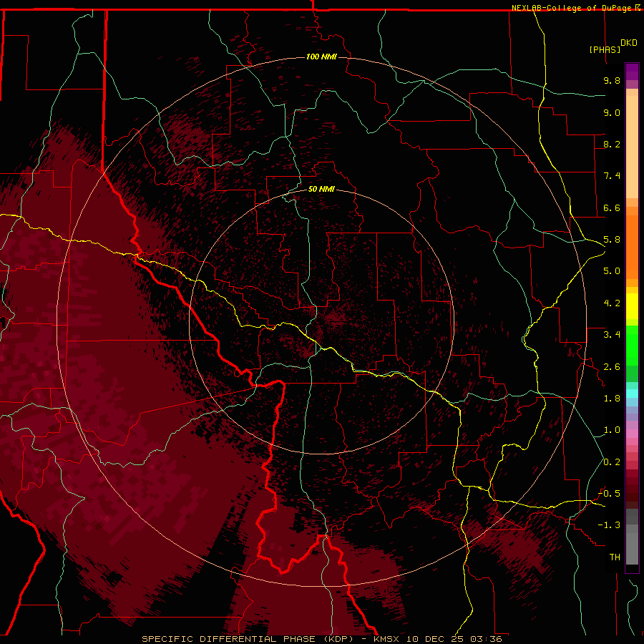The width and height of the screenshot is (644, 644).
Task: Click the 6.6 scale label
Action: (612, 208)
